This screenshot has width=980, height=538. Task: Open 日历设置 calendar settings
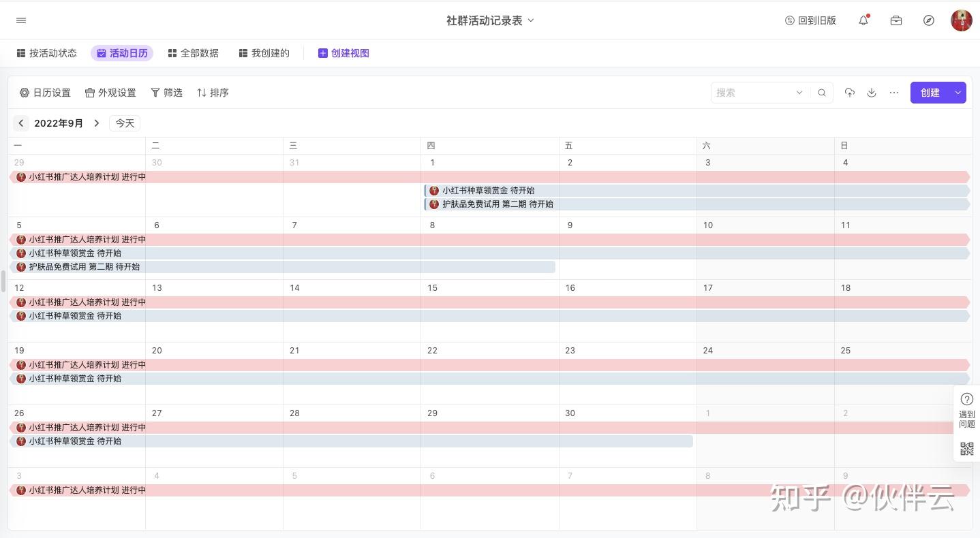click(45, 93)
